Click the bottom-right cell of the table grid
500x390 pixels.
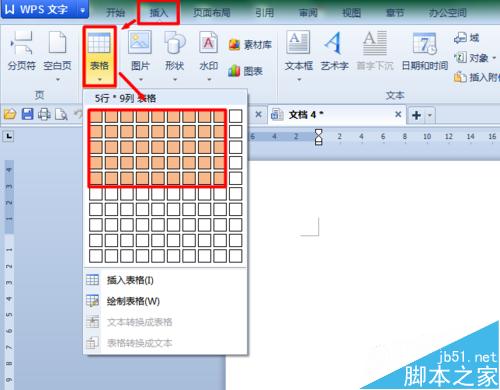click(236, 256)
